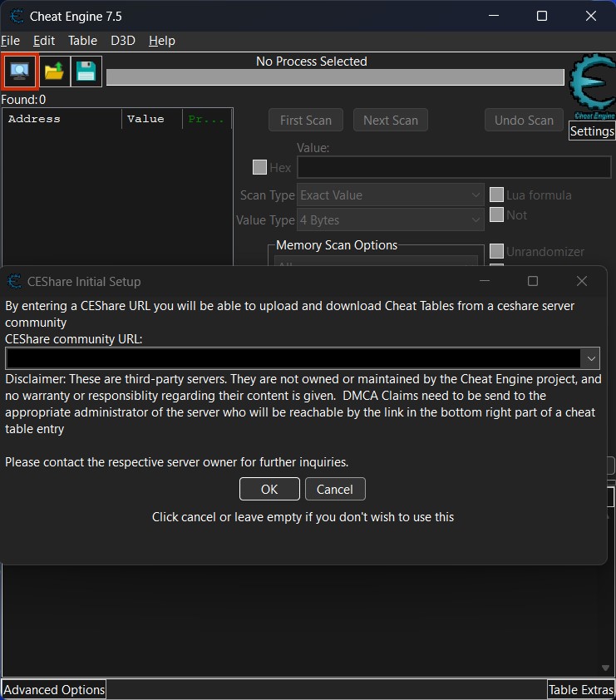Click the First Scan button
The image size is (616, 700).
tap(306, 120)
